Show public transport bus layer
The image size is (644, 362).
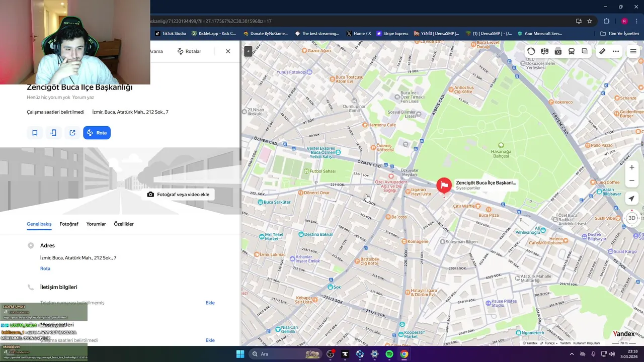pos(572,51)
